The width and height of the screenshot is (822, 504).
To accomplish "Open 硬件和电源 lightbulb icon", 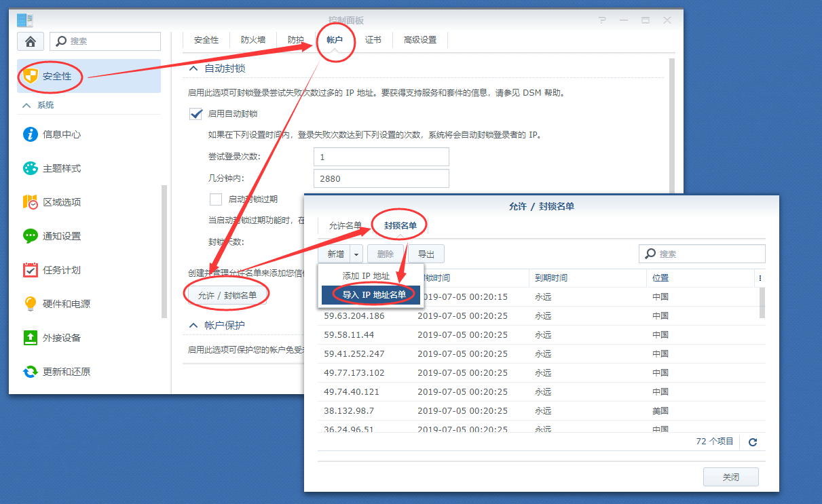I will point(31,304).
